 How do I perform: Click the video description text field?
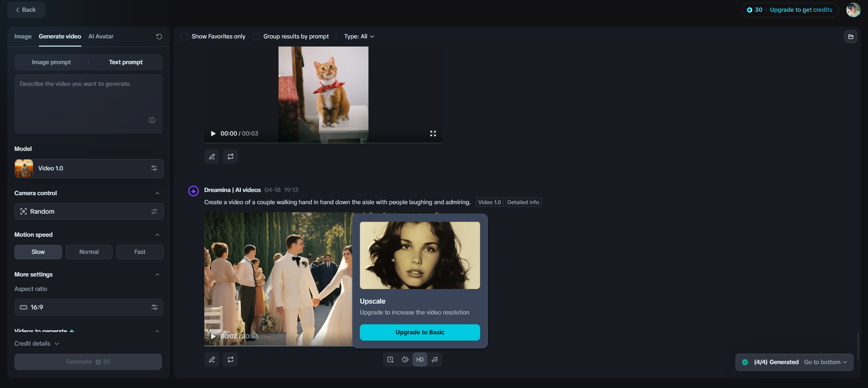pos(89,104)
